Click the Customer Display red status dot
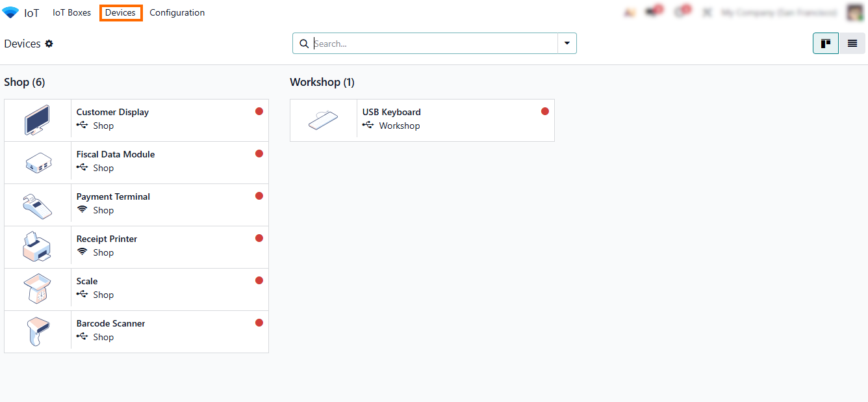 tap(259, 112)
